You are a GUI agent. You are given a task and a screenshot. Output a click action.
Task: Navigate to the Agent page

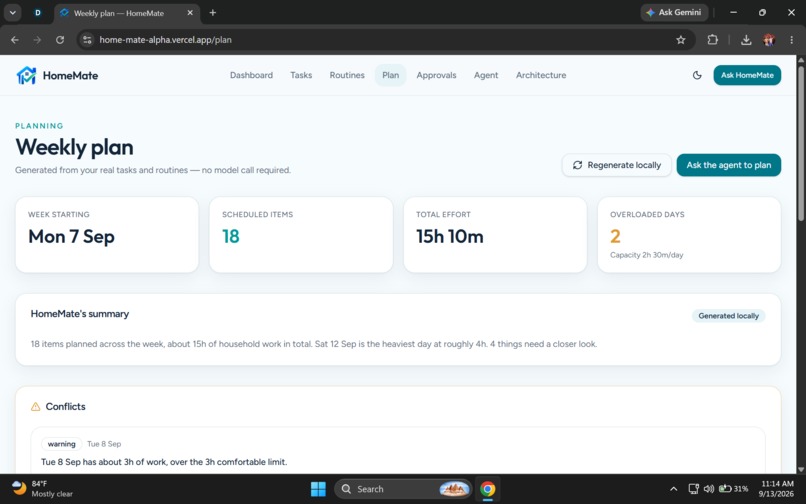pos(486,75)
